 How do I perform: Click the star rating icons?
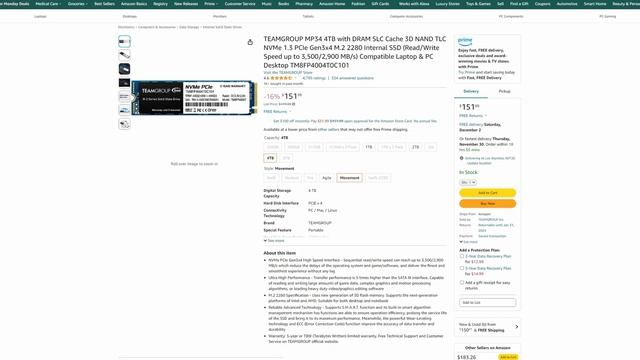(281, 78)
